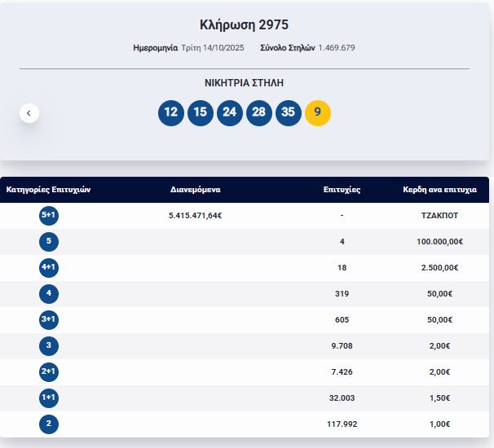
Task: Click the Κλήρωση 2975 title
Action: [x=244, y=24]
